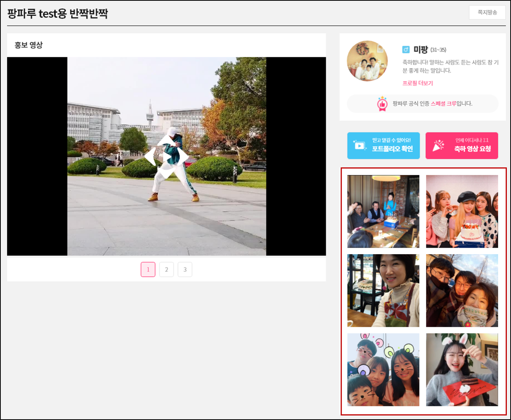Screen dimensions: 511x420
Task: Click the video icon on the blue portfolio button
Action: [359, 145]
